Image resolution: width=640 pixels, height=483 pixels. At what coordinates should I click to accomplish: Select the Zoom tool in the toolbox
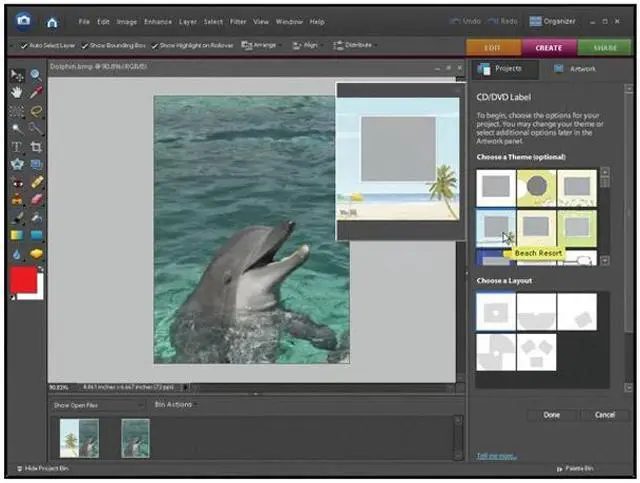[36, 75]
